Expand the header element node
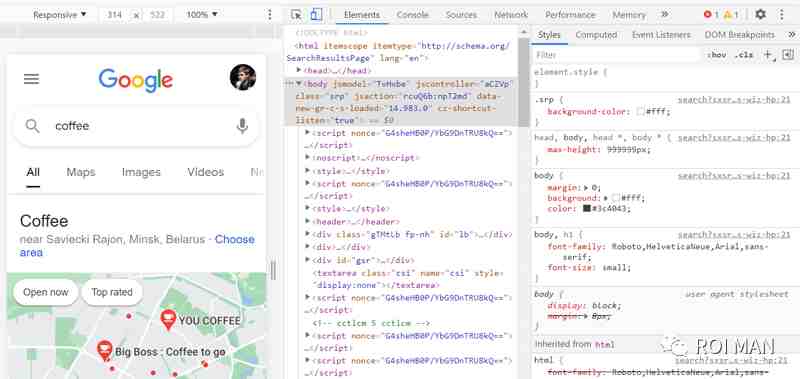Viewport: 800px width, 379px height. point(307,221)
